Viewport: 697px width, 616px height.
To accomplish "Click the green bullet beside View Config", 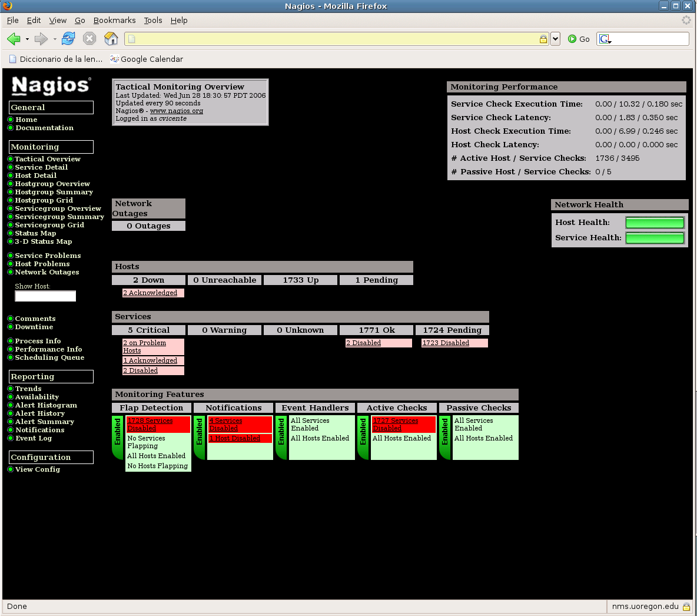I will 10,470.
